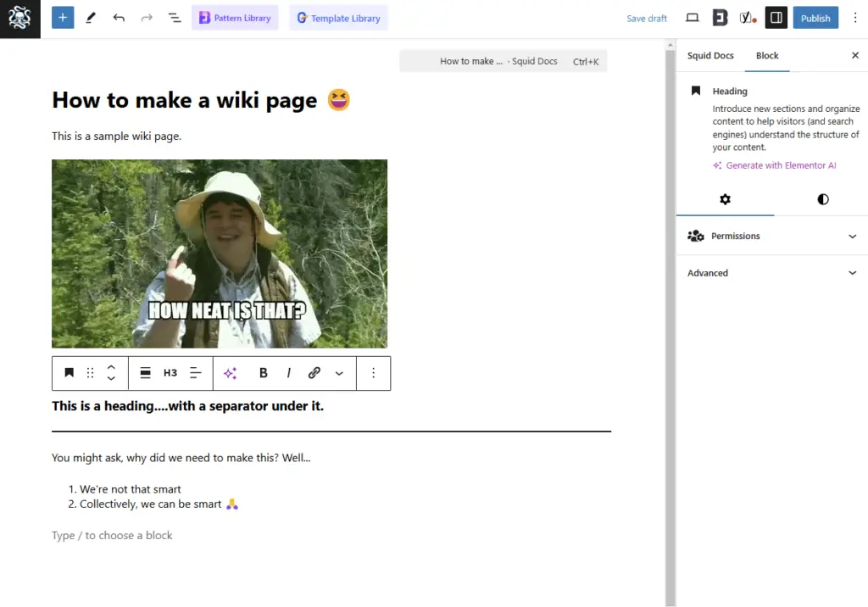Image resolution: width=868 pixels, height=607 pixels.
Task: Redo the last undone change
Action: [x=146, y=18]
